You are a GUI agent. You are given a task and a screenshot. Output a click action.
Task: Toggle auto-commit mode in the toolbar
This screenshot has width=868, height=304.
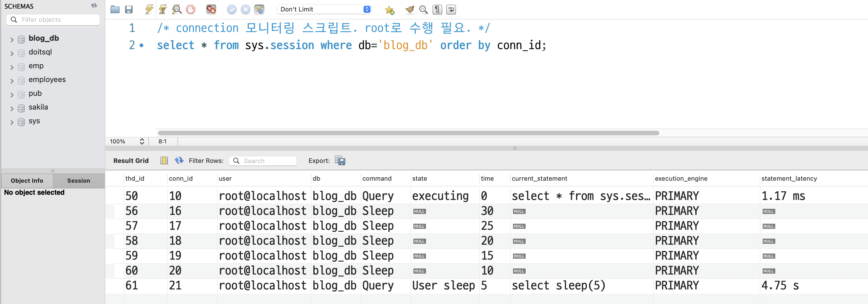pyautogui.click(x=259, y=9)
